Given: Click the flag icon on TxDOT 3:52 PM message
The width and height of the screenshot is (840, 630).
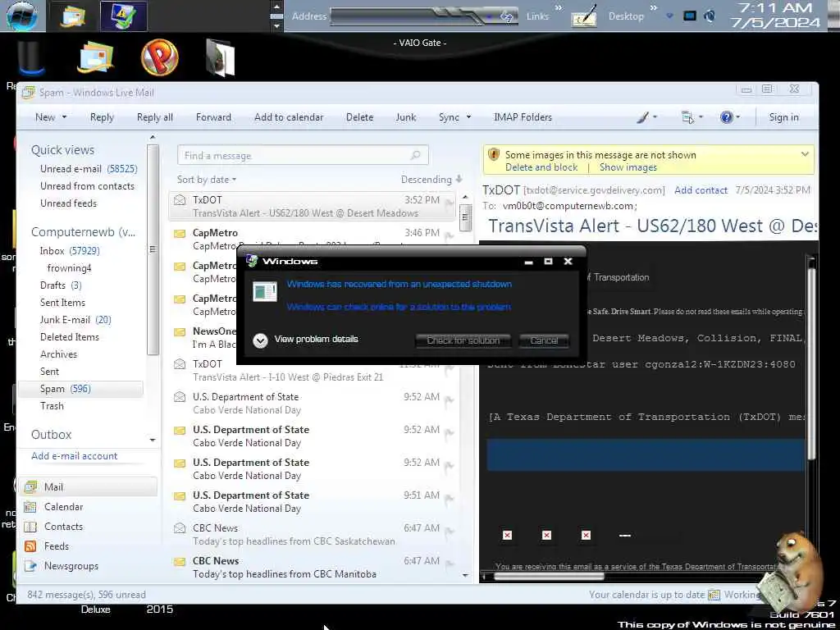Looking at the screenshot, I should pos(449,203).
